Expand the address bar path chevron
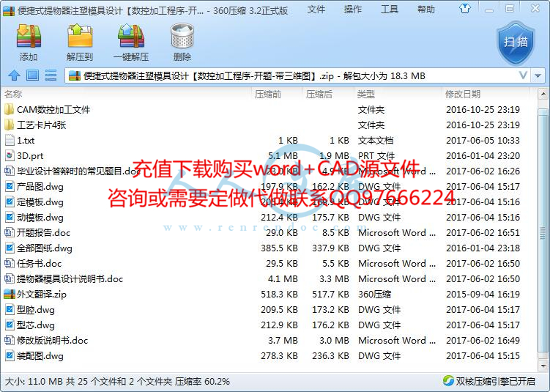Screen dimensions: 550x392 point(523,75)
